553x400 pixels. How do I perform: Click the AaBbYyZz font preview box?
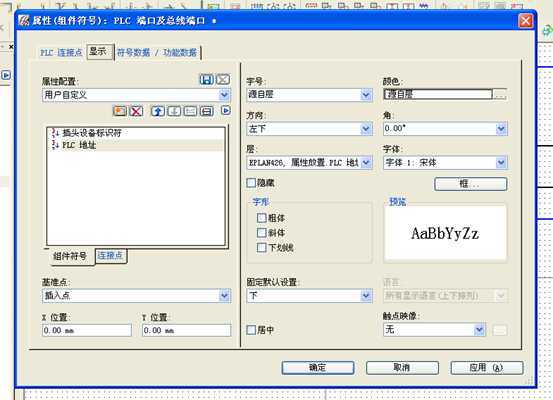pyautogui.click(x=445, y=234)
